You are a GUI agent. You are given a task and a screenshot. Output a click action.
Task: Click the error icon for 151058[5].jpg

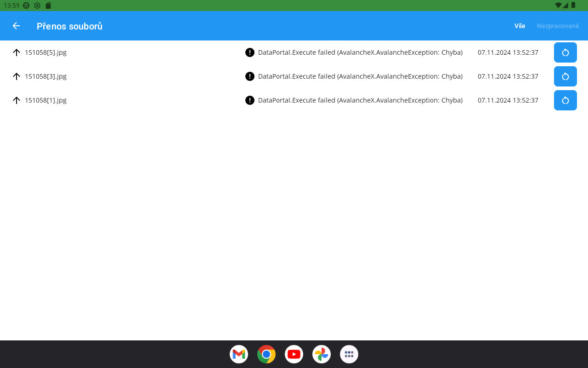[249, 52]
